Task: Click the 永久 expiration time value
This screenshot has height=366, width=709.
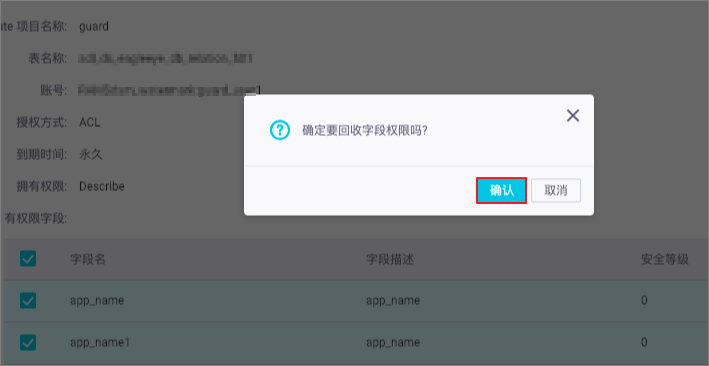Action: pos(91,154)
